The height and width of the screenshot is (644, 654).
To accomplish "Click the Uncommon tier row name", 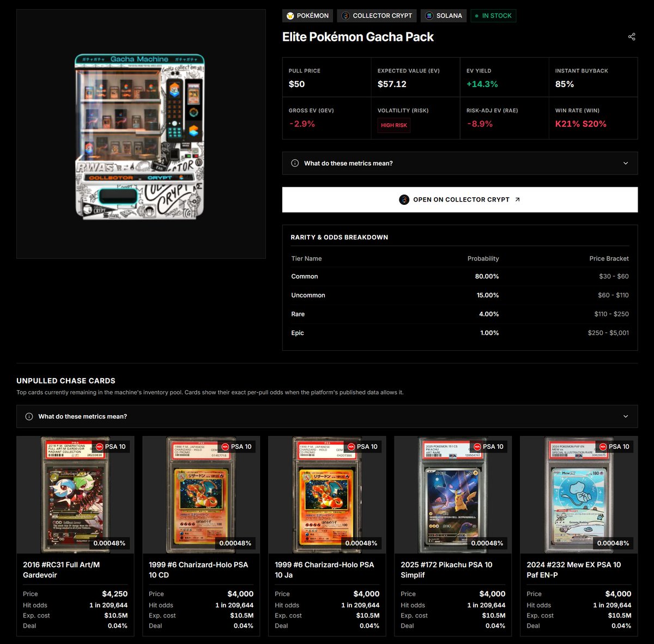I will [308, 295].
